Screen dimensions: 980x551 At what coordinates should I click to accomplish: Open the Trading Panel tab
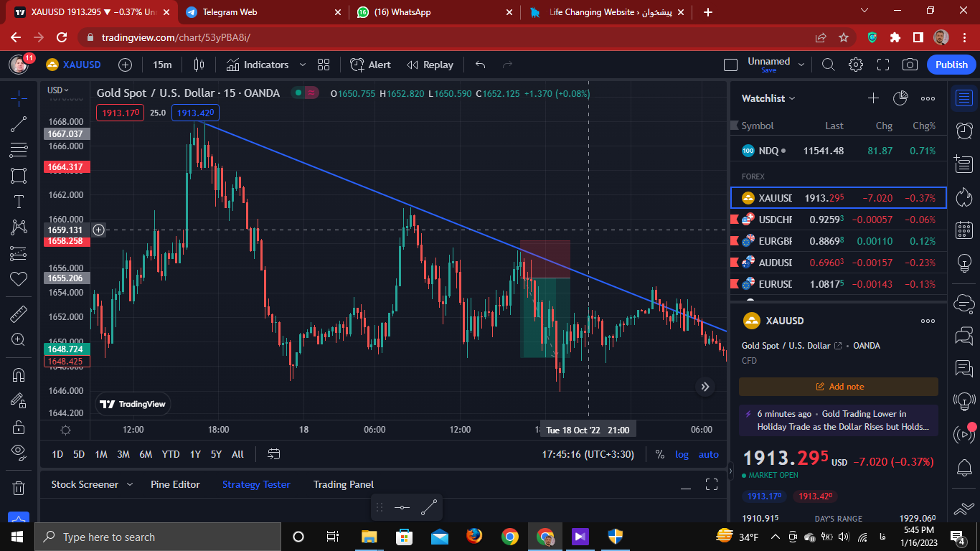(x=344, y=484)
